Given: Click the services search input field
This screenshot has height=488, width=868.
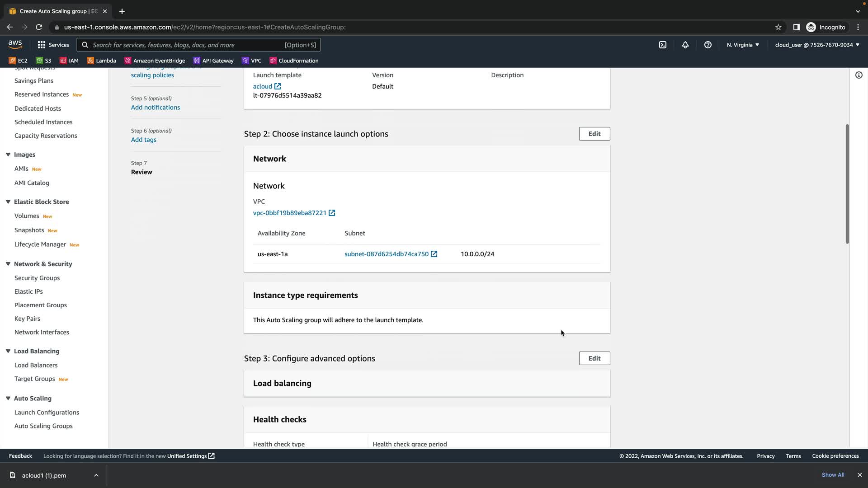Looking at the screenshot, I should point(185,45).
